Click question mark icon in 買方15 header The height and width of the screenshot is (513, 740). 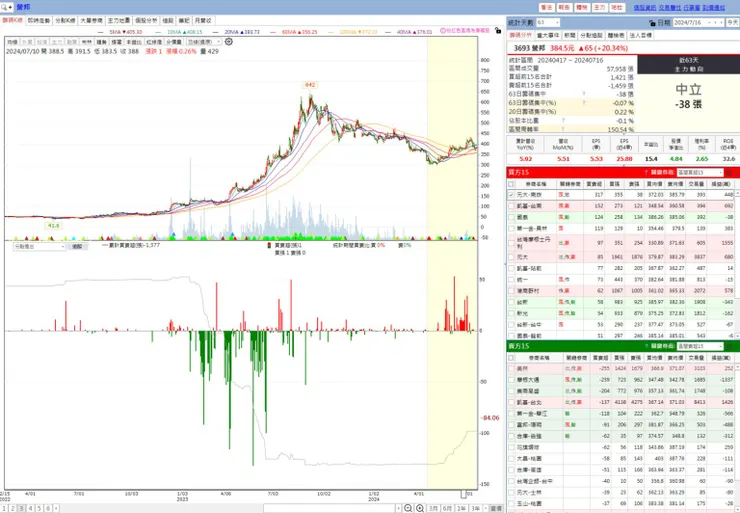(x=646, y=172)
